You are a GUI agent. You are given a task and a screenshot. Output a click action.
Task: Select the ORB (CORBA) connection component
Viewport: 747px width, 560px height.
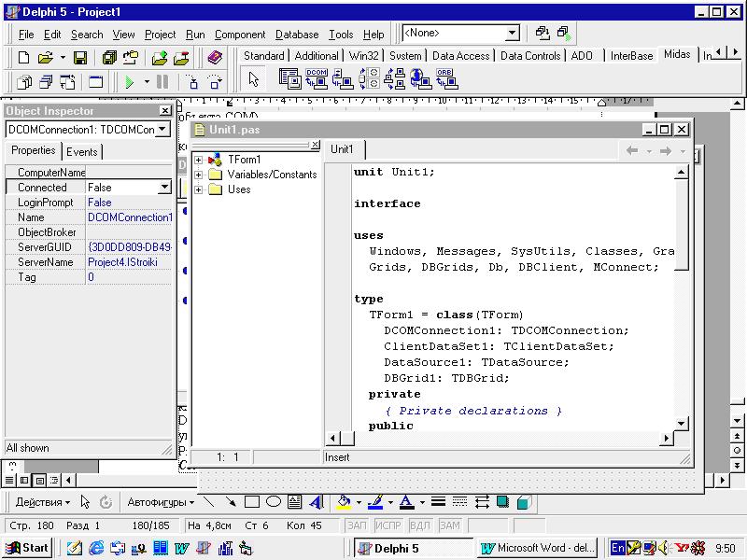click(447, 79)
